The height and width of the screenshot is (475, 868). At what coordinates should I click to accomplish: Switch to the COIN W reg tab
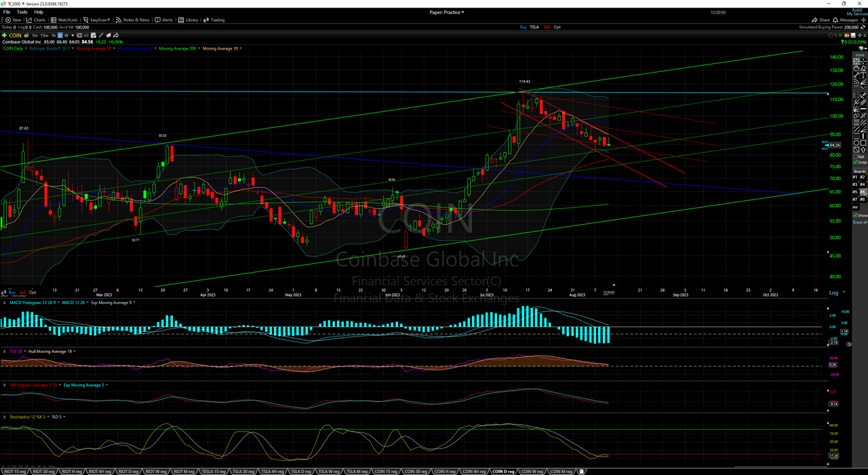[532, 471]
